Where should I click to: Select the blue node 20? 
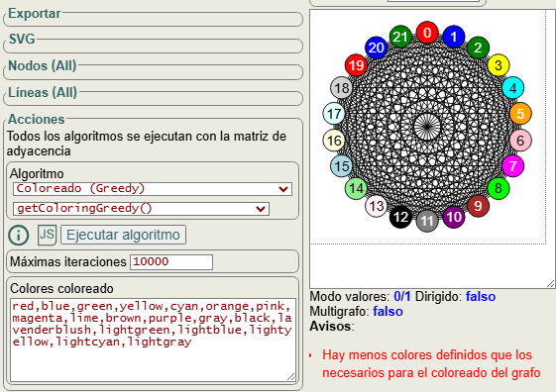point(377,48)
